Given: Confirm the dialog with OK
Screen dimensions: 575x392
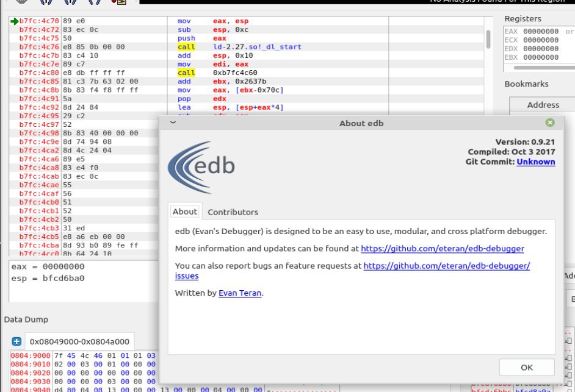Looking at the screenshot, I should tap(527, 368).
